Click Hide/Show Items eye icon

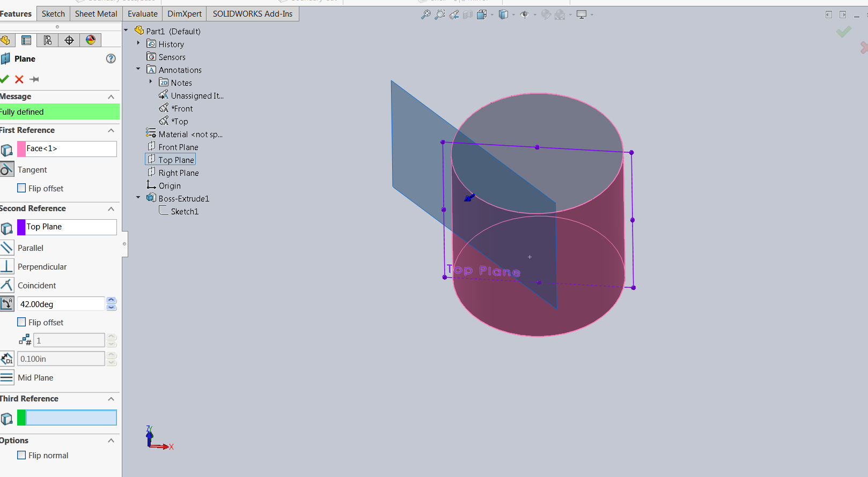point(525,14)
